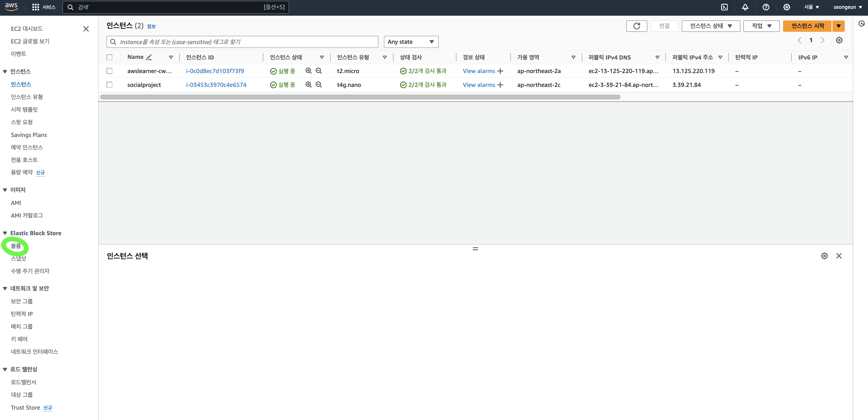Screen dimensions: 868x420
Task: Collapse the 인스턴스 sidebar section
Action: (5, 71)
